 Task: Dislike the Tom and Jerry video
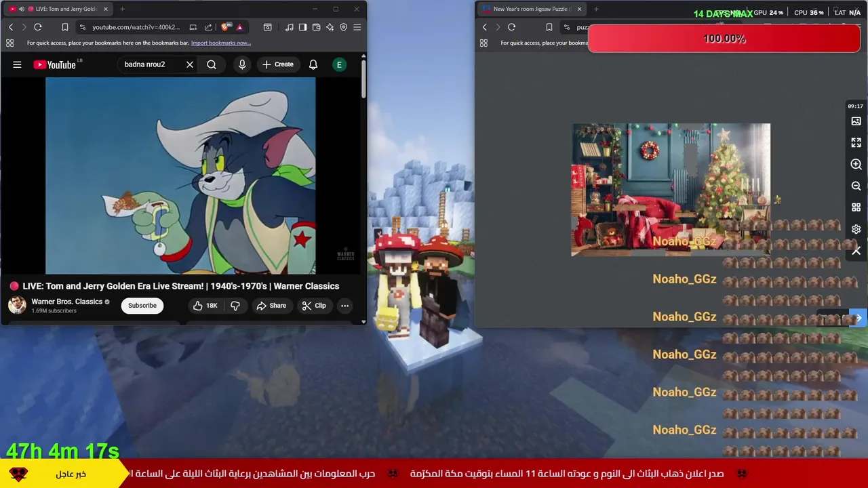click(235, 306)
